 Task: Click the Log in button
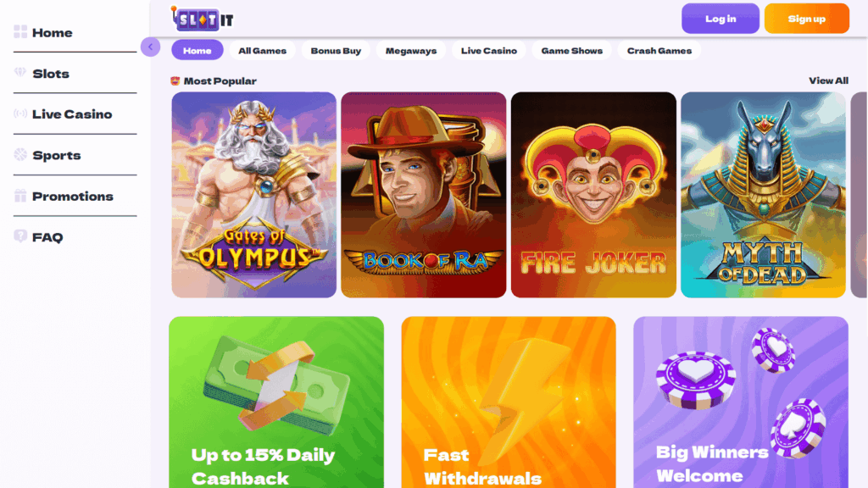pos(721,19)
